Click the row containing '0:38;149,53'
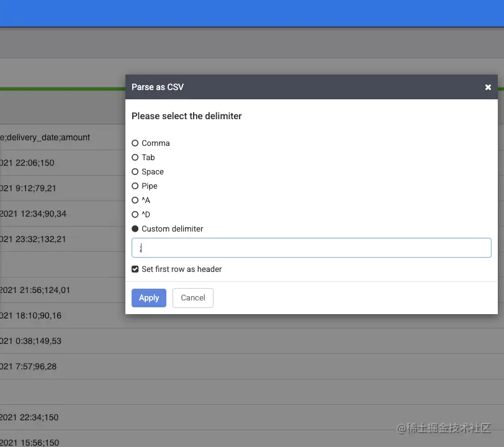The image size is (504, 447). click(252, 341)
